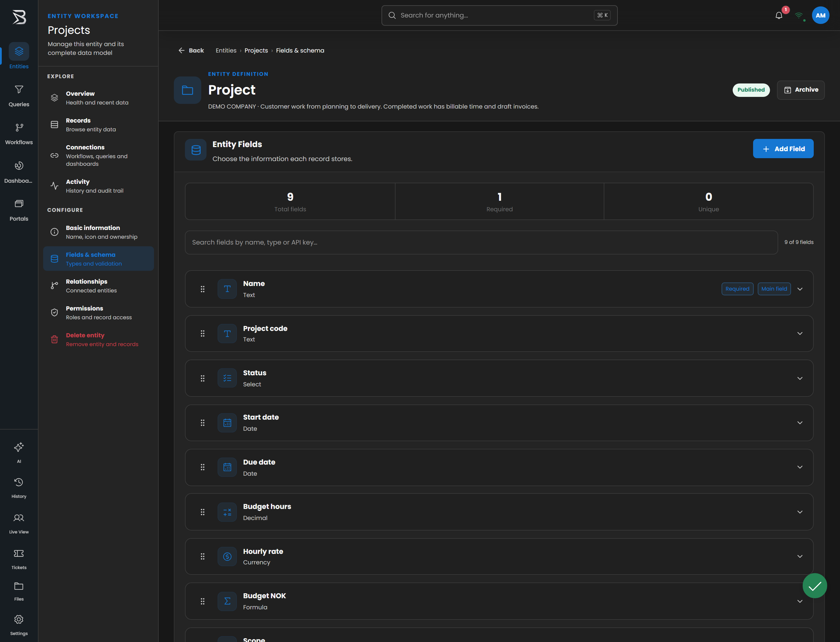Click Projects in the breadcrumb
Image resolution: width=840 pixels, height=642 pixels.
pos(256,50)
